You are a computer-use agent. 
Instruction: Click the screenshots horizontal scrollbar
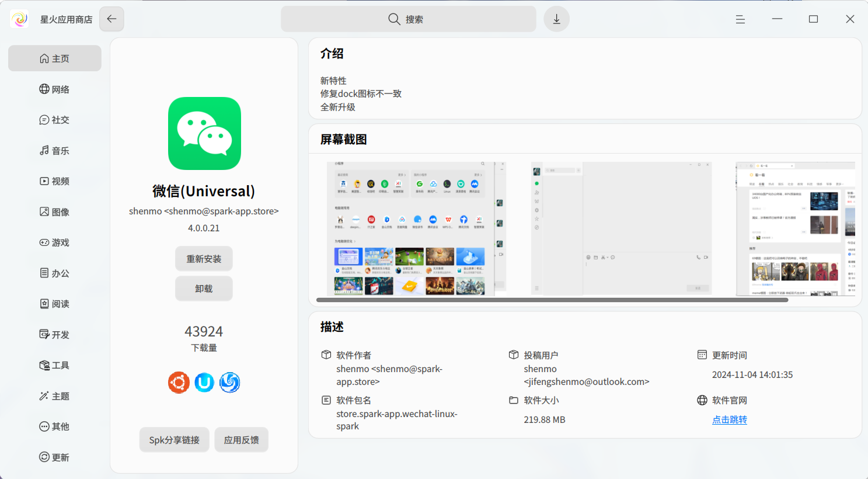click(552, 300)
